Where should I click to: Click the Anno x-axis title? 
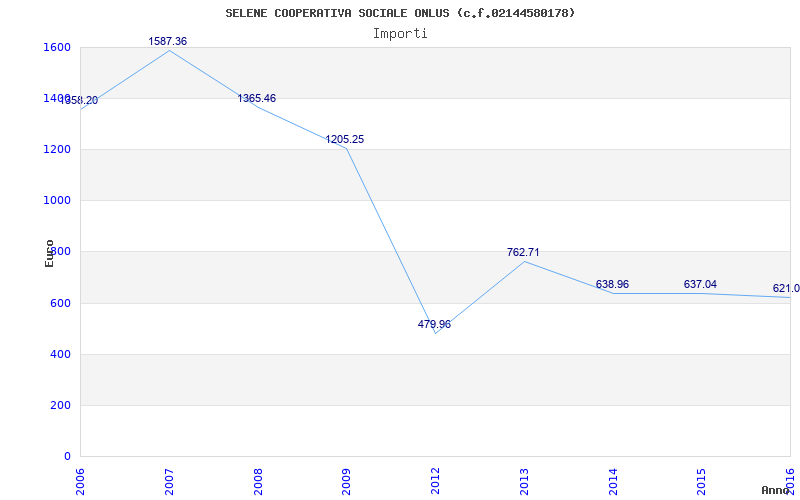point(775,490)
